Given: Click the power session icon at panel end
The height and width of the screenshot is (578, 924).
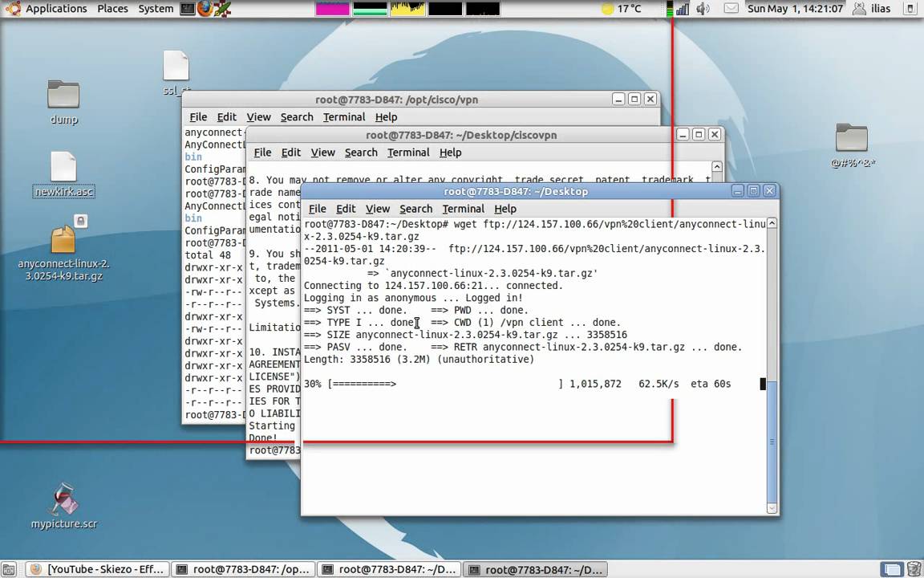Looking at the screenshot, I should click(x=910, y=9).
